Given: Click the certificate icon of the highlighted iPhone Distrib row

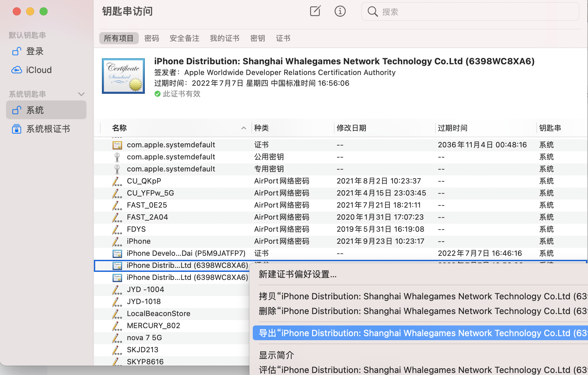Looking at the screenshot, I should pyautogui.click(x=117, y=266).
